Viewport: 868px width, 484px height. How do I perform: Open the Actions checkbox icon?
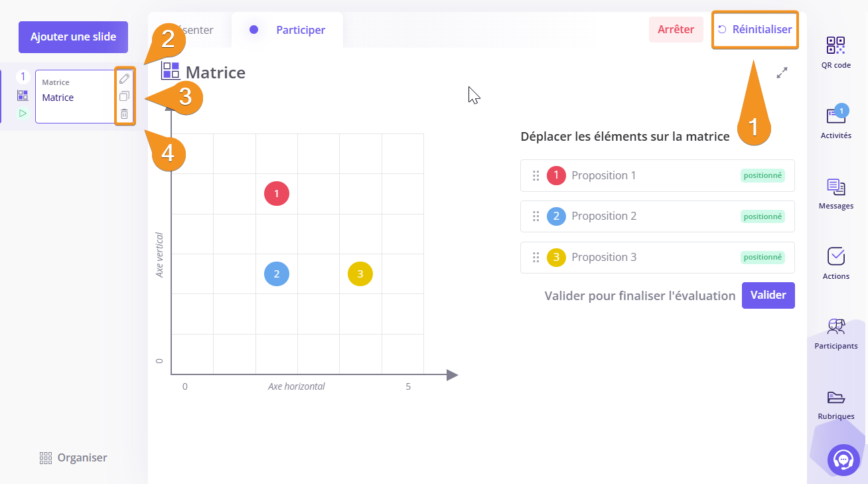click(835, 256)
